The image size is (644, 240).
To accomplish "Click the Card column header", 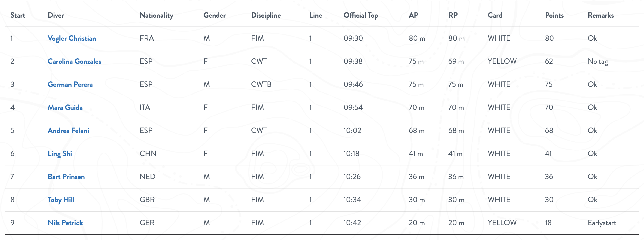I will [495, 16].
